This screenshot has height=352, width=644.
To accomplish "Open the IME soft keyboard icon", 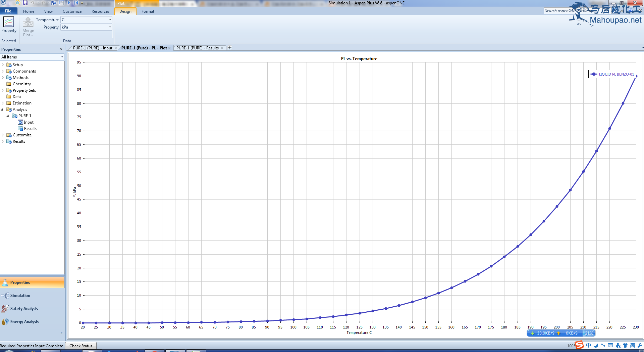I will 610,345.
